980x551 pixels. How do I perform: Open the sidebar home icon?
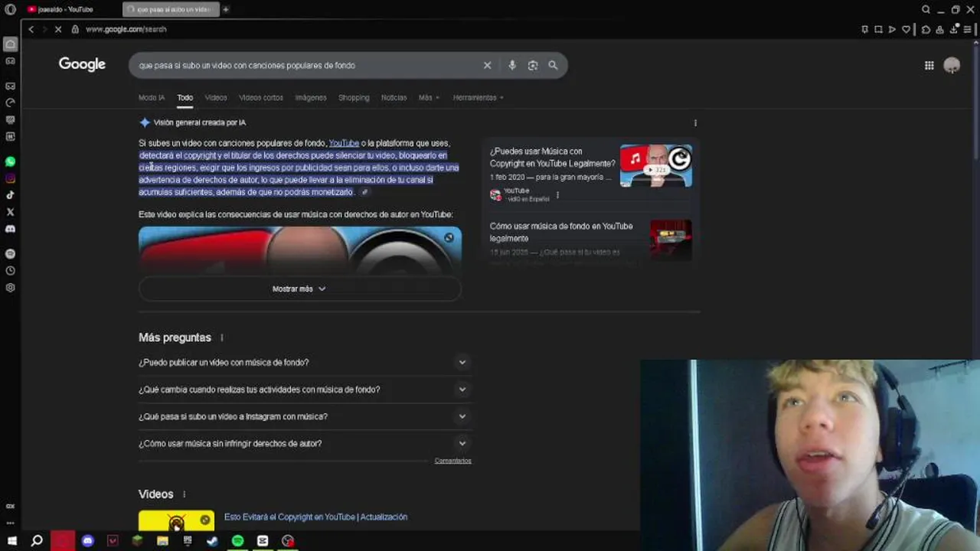(10, 44)
